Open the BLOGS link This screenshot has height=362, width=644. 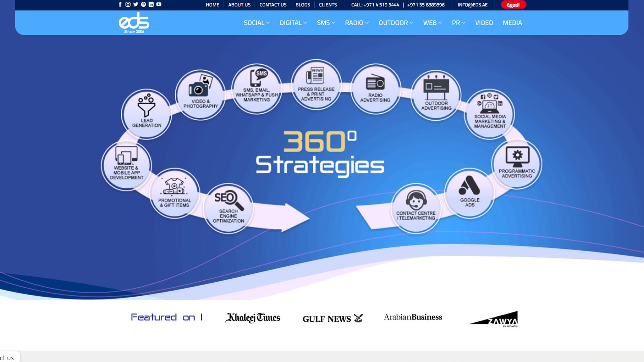pyautogui.click(x=303, y=5)
